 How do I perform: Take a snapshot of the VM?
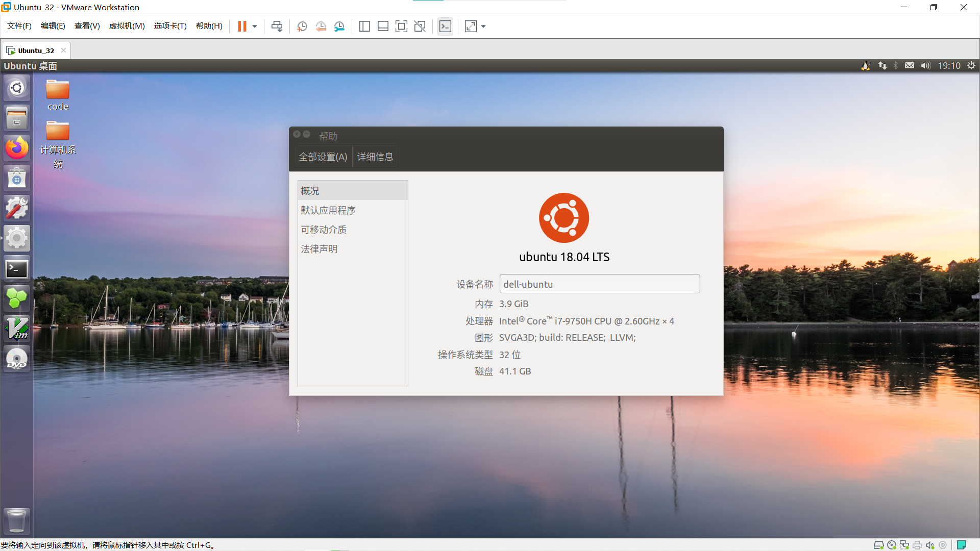tap(302, 27)
